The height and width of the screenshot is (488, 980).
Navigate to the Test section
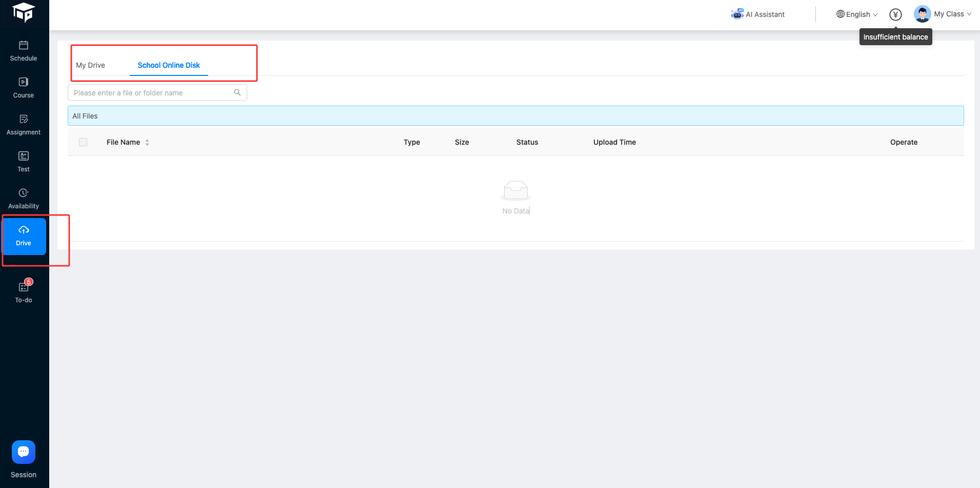coord(23,161)
